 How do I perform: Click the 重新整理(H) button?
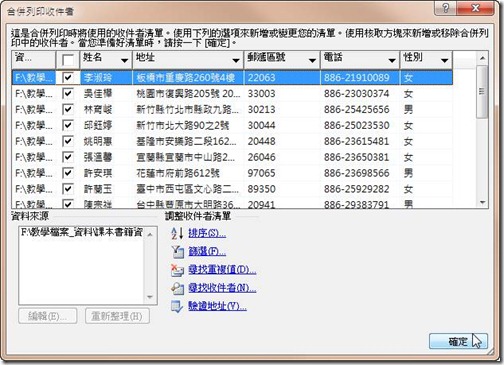pyautogui.click(x=117, y=316)
